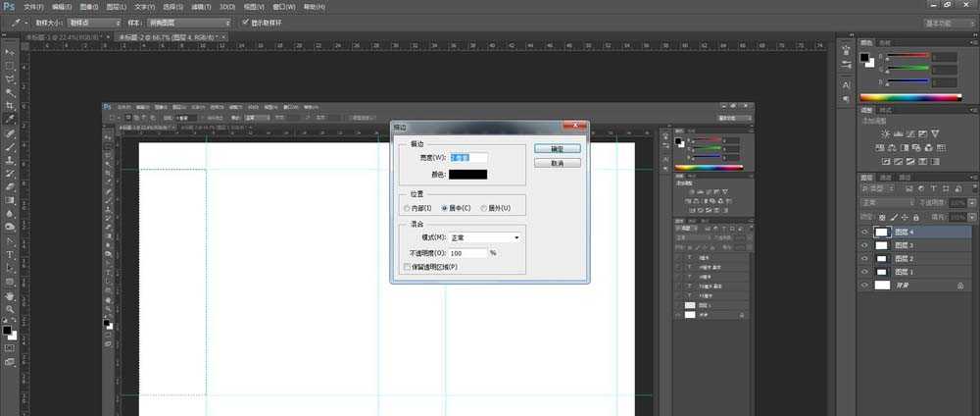Click the 确定 button in the stroke dialog
Image resolution: width=980 pixels, height=416 pixels.
(x=557, y=148)
